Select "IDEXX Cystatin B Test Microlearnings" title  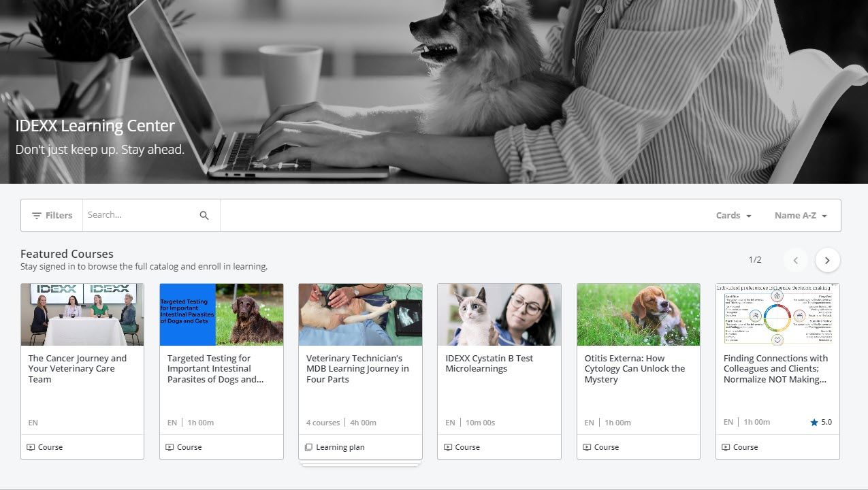tap(489, 363)
